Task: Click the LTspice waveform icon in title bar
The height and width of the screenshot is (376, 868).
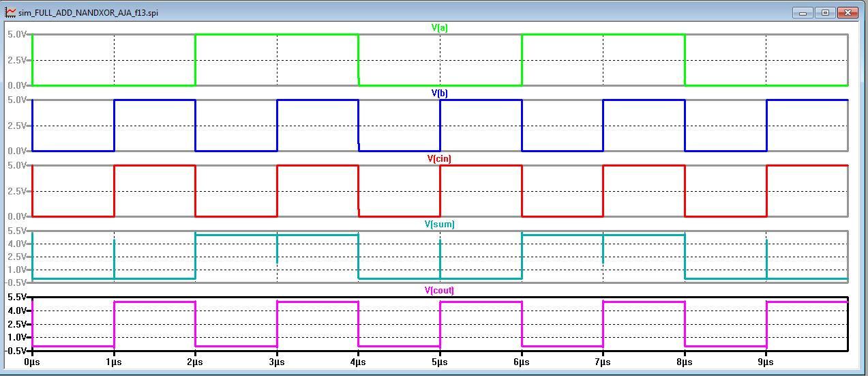Action: click(x=10, y=12)
